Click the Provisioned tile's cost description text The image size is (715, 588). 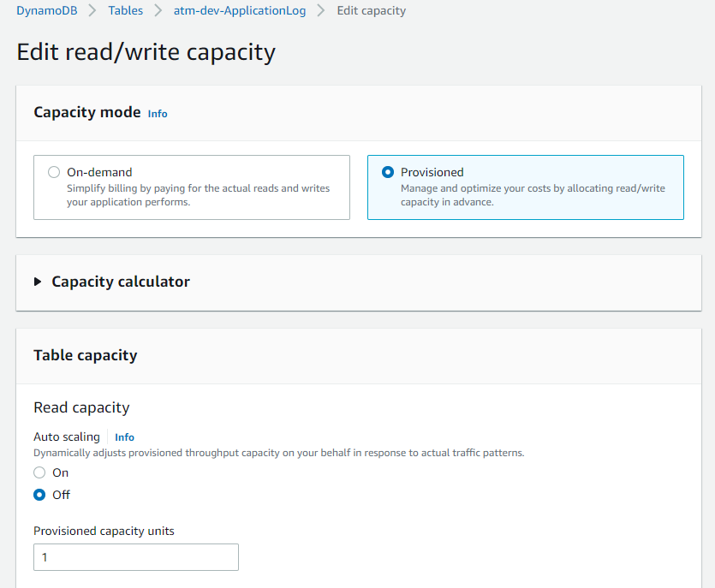coord(532,195)
